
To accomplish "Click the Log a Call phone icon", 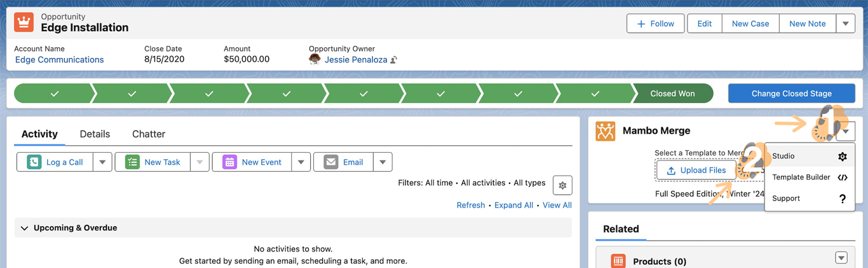I will [34, 162].
